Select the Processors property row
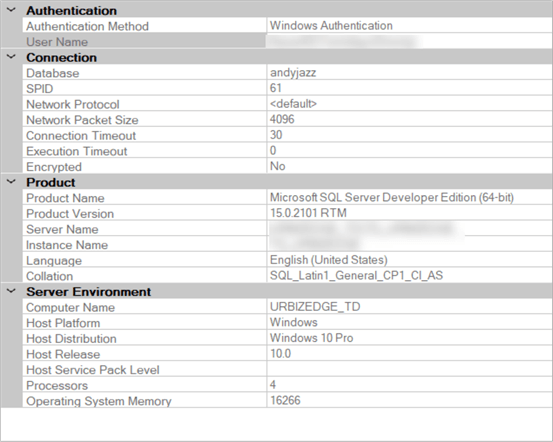The width and height of the screenshot is (553, 442). coord(287,385)
